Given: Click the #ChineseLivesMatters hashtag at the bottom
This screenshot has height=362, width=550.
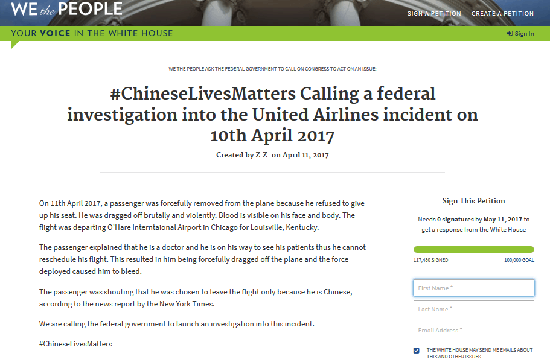Looking at the screenshot, I should (x=75, y=344).
